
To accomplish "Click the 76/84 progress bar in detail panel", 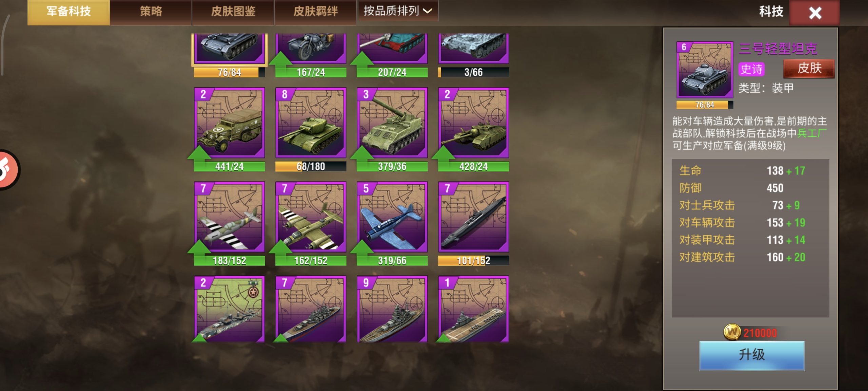I will (705, 105).
